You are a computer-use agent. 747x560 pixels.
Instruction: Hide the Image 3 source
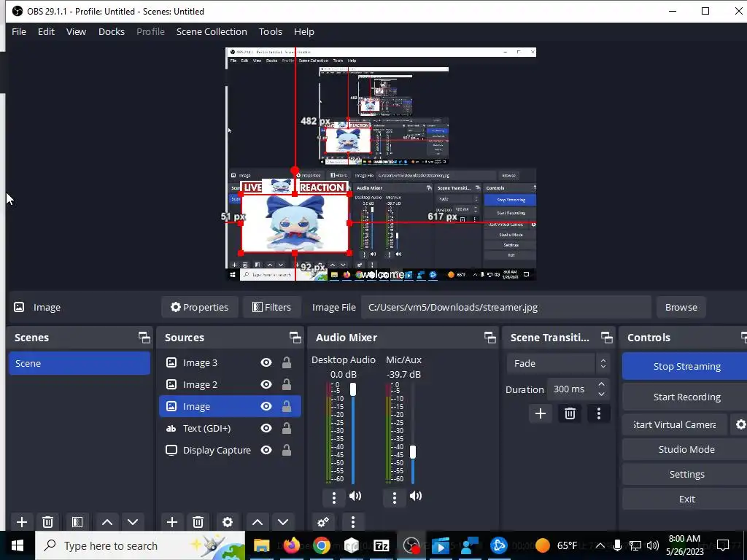[266, 363]
